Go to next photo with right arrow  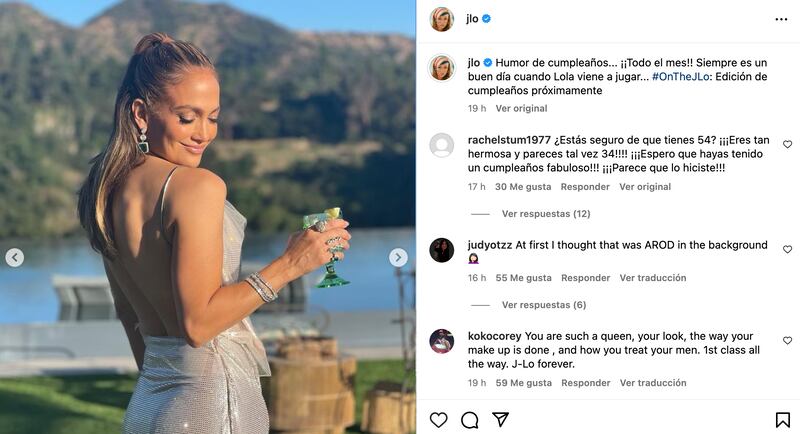coord(398,258)
